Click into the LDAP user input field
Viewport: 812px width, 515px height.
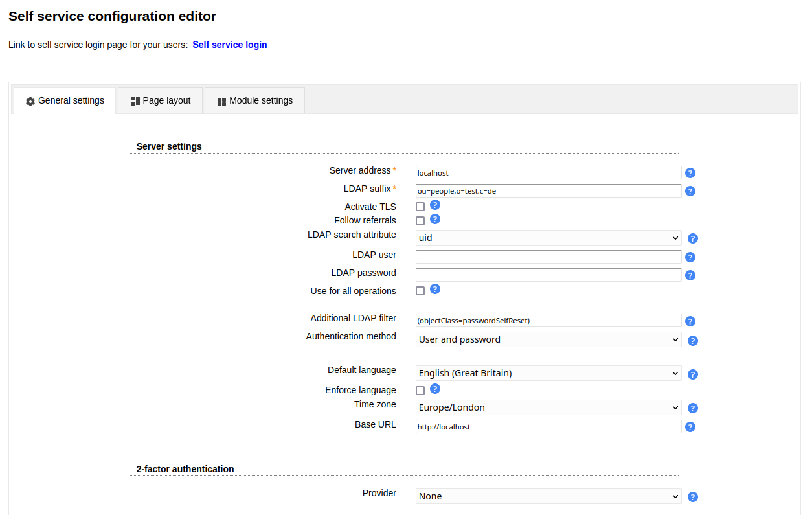(548, 257)
